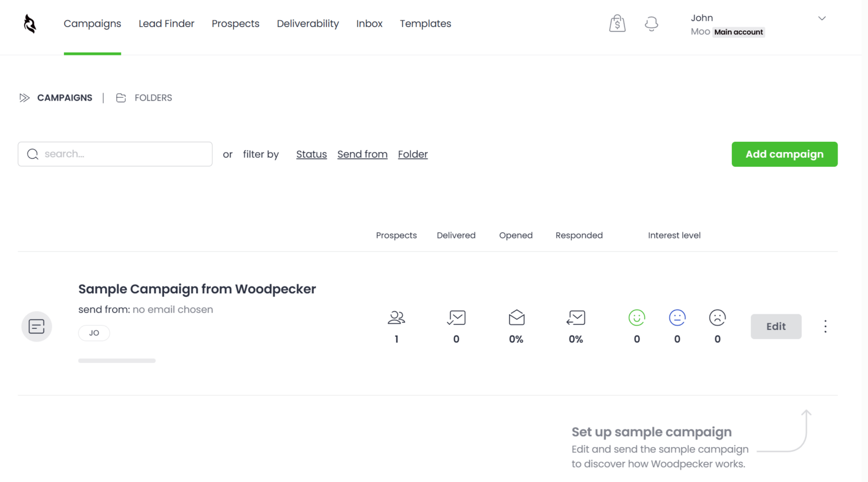Click the search magnifier icon
The image size is (868, 482).
tap(33, 154)
